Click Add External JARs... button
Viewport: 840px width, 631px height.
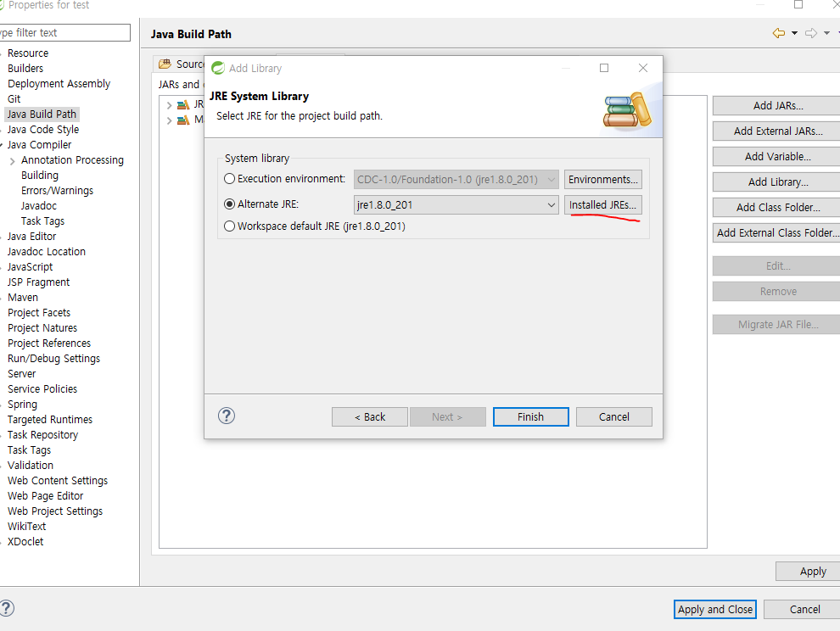[x=778, y=131]
